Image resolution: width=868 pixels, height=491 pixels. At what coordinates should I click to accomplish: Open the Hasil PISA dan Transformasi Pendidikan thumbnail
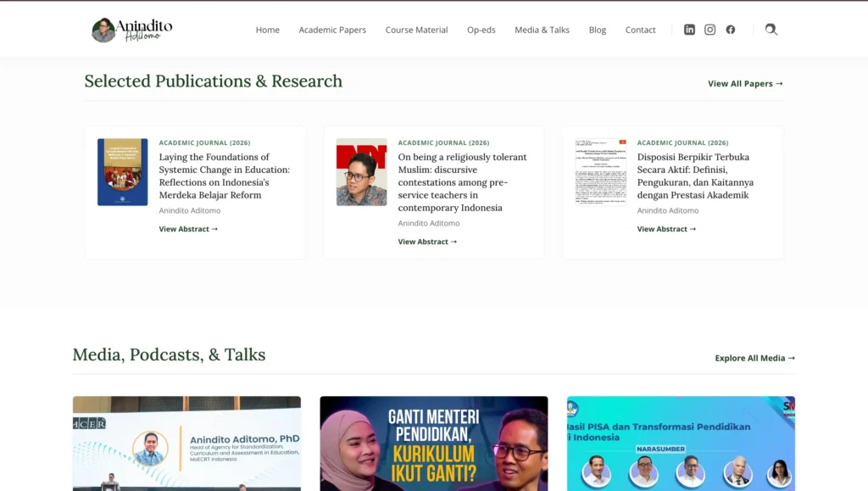tap(681, 444)
